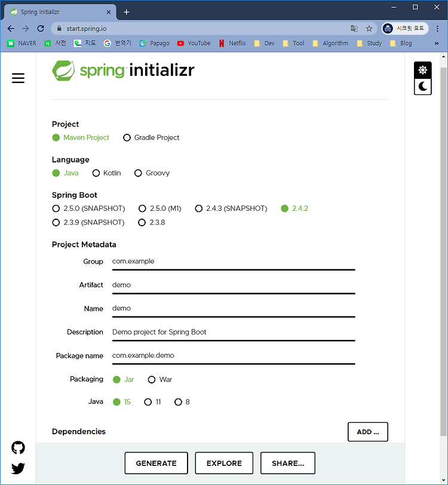Select Spring Boot 2.4.2

pyautogui.click(x=294, y=208)
